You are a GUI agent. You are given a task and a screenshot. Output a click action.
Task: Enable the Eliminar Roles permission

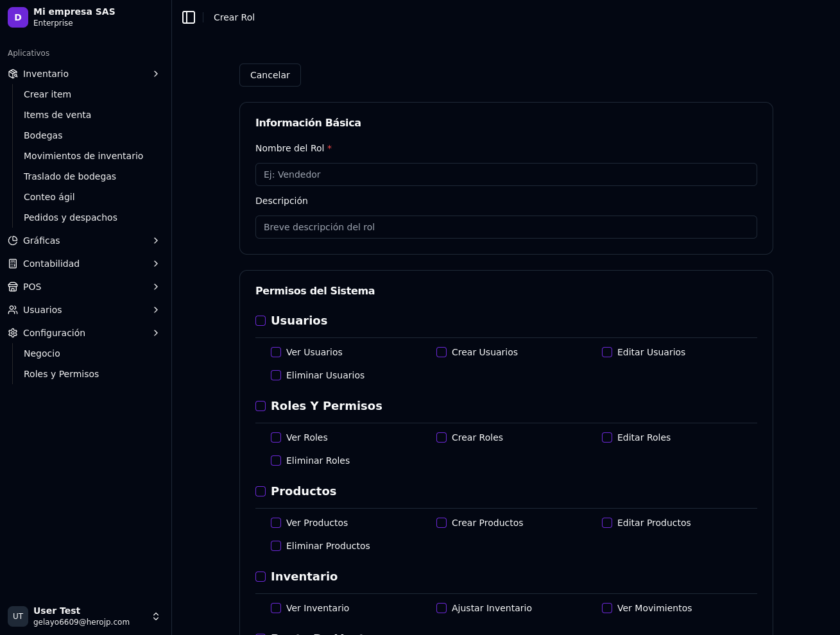click(276, 461)
